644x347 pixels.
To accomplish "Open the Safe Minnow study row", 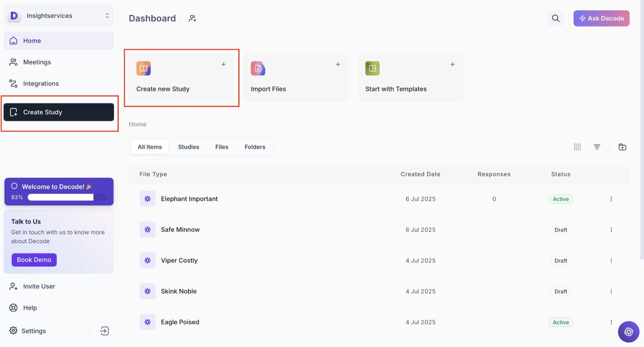I will pyautogui.click(x=180, y=230).
